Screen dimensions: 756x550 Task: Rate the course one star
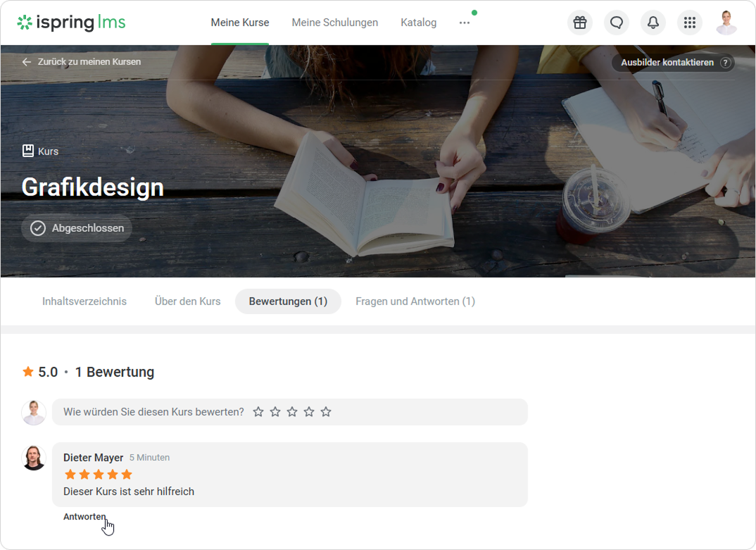pyautogui.click(x=258, y=412)
